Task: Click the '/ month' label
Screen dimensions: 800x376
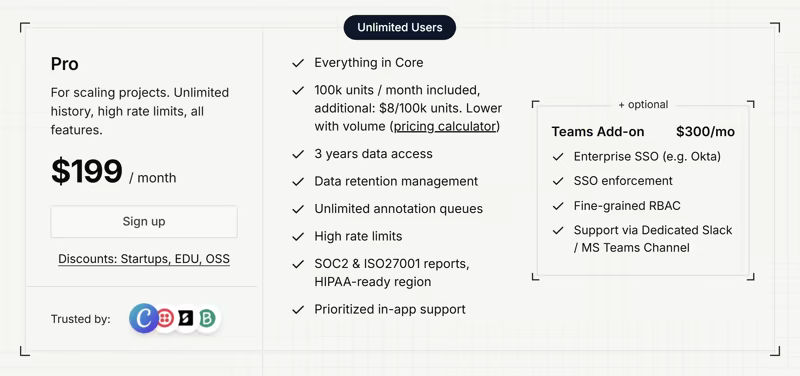Action: [153, 178]
